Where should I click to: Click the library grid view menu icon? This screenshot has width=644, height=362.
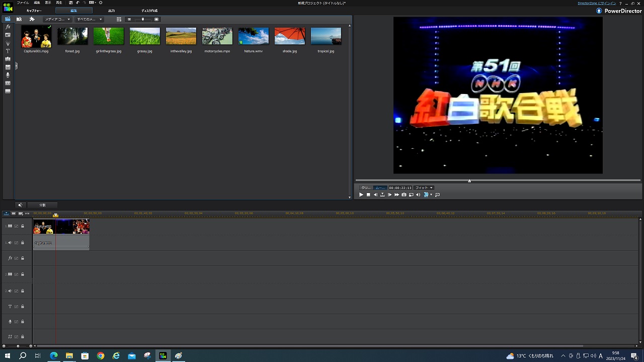click(119, 19)
